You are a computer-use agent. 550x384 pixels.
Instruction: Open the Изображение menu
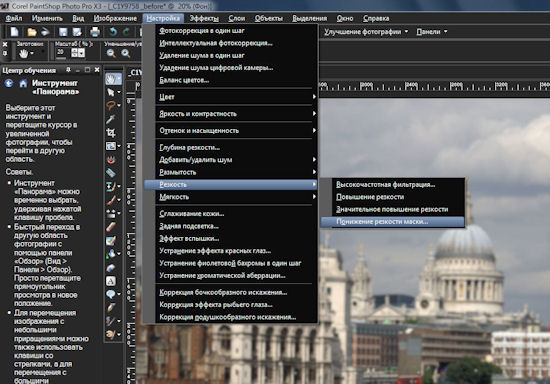(115, 18)
